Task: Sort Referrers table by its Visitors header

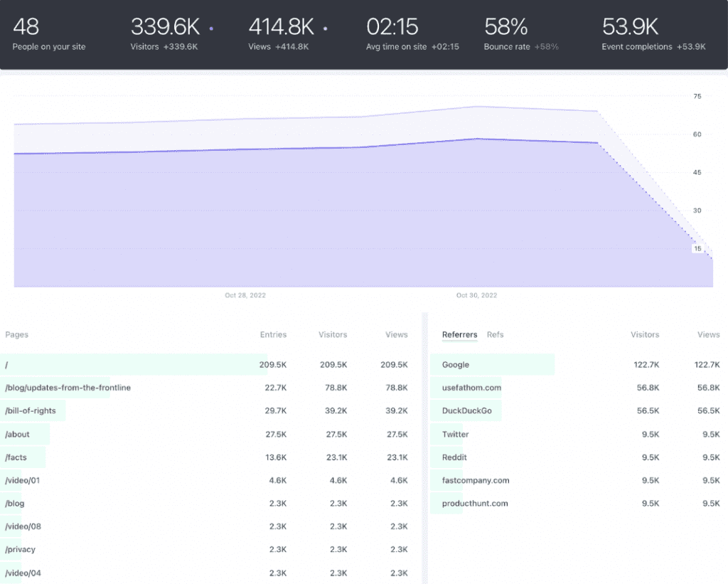Action: pos(644,334)
